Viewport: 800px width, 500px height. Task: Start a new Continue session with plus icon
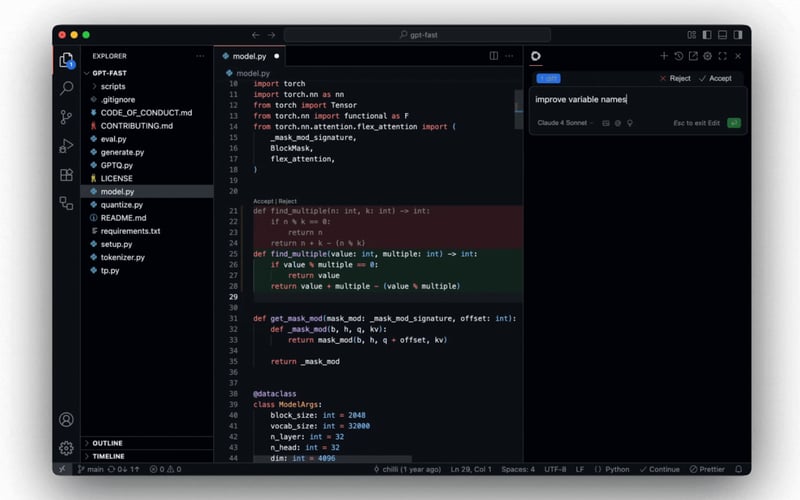click(664, 56)
